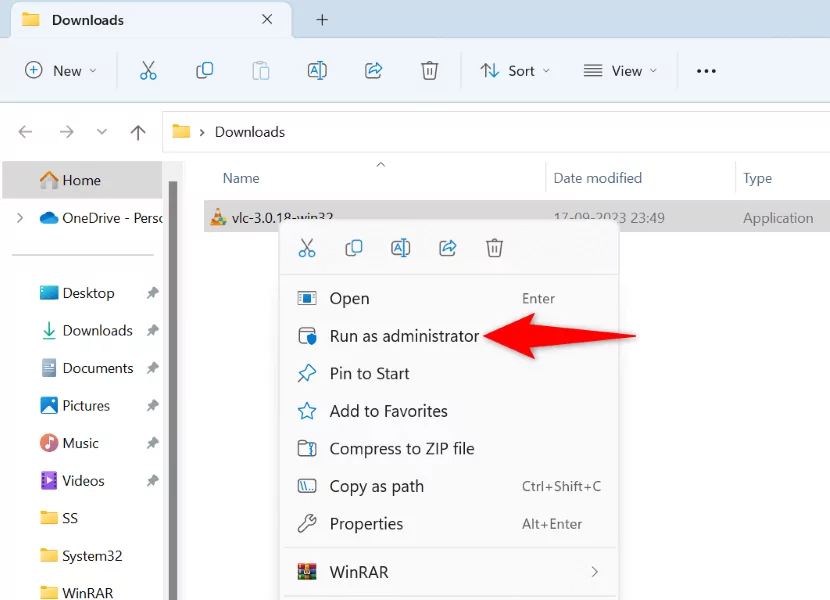Click the Delete trash icon in the context menu

(x=494, y=248)
